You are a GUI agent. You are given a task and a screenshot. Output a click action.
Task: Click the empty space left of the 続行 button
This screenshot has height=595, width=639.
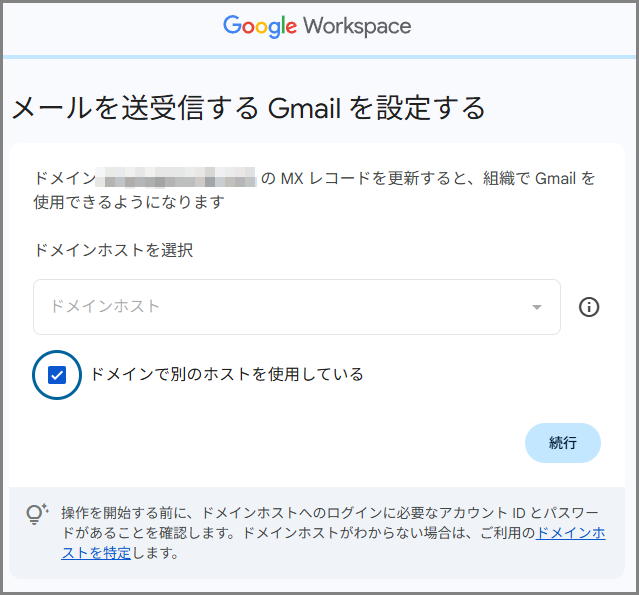coord(300,443)
